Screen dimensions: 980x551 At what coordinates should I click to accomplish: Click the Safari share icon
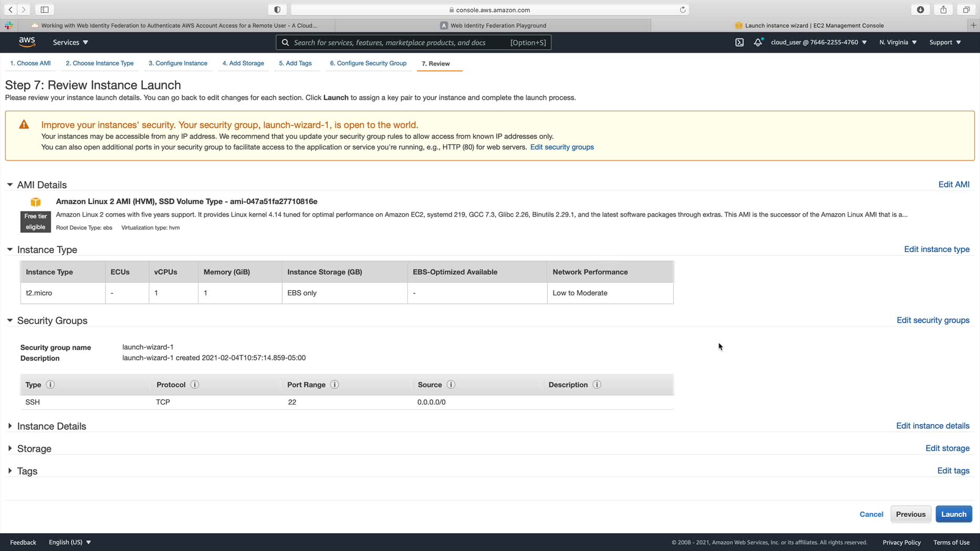(944, 9)
